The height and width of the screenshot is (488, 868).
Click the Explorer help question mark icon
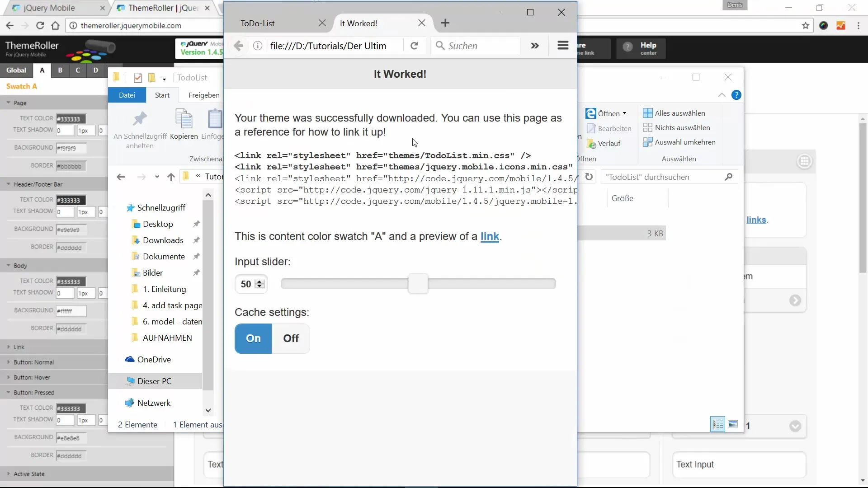point(736,95)
